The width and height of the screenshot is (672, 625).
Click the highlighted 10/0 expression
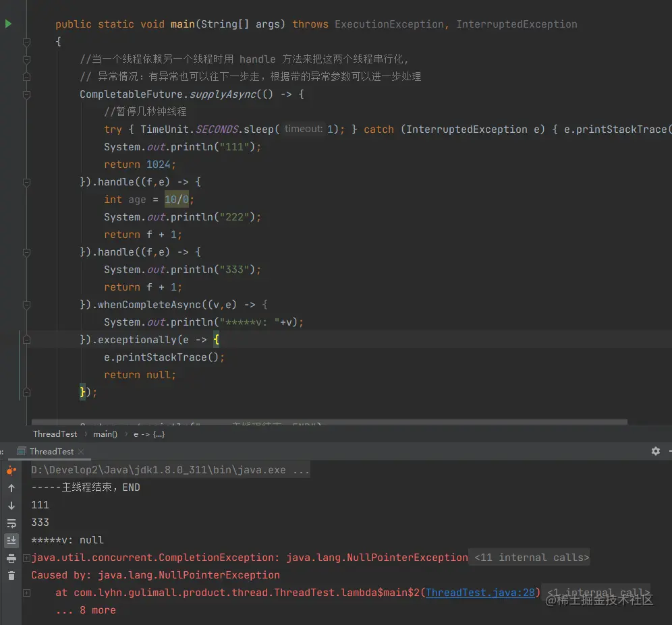pos(177,199)
